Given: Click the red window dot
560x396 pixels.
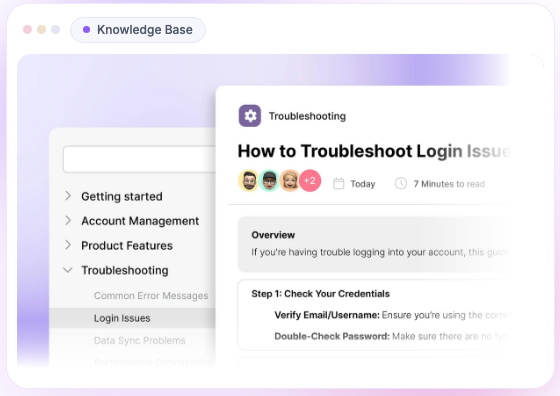Looking at the screenshot, I should [x=28, y=29].
